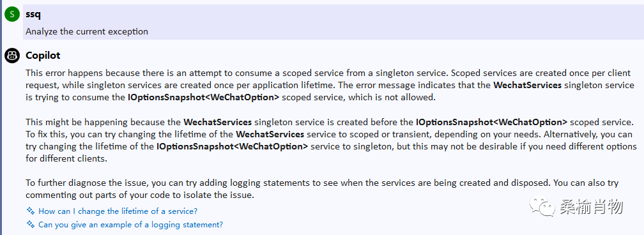Request an example logging statement suggestion

(x=130, y=225)
